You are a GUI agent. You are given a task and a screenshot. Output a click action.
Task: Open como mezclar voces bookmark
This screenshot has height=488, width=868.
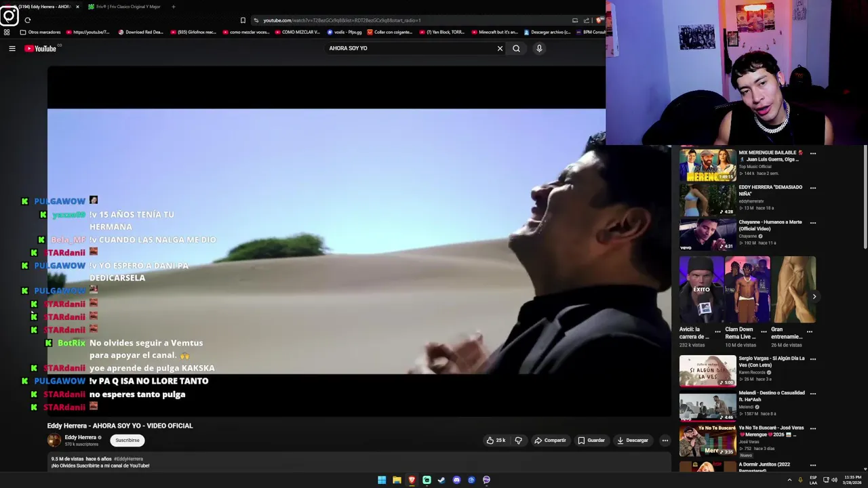click(245, 32)
